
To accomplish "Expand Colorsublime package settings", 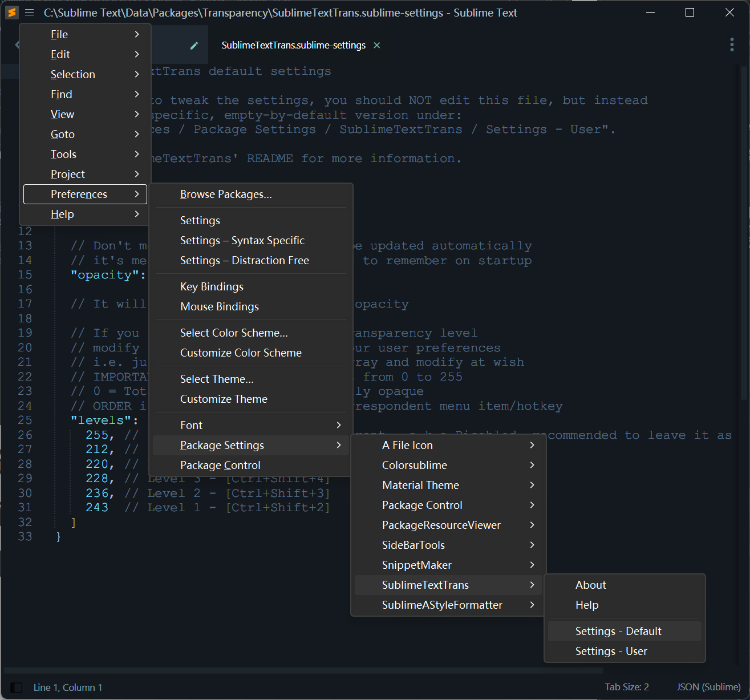I will pyautogui.click(x=448, y=465).
